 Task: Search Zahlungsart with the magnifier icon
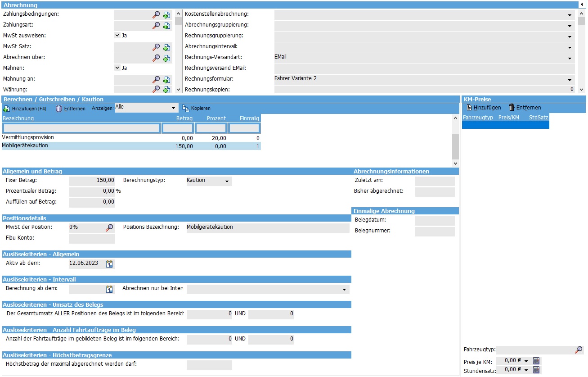click(156, 26)
